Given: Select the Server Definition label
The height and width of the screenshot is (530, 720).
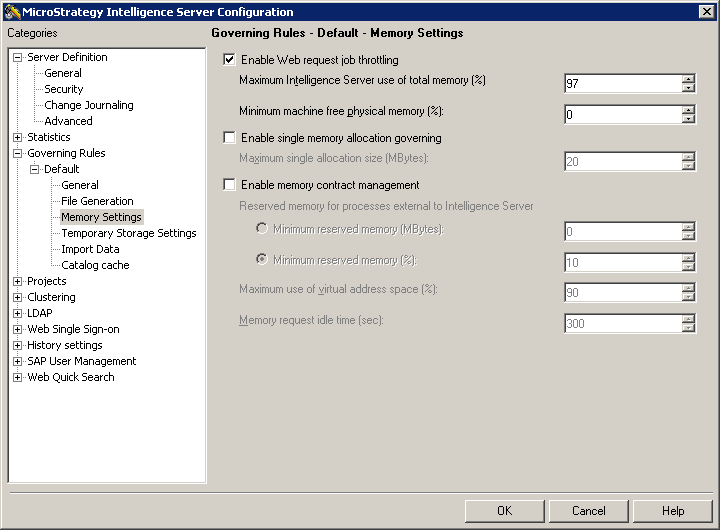Looking at the screenshot, I should point(68,57).
